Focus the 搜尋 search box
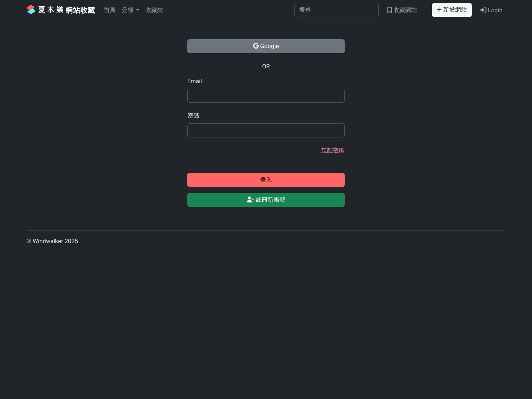The image size is (532, 399). [336, 10]
